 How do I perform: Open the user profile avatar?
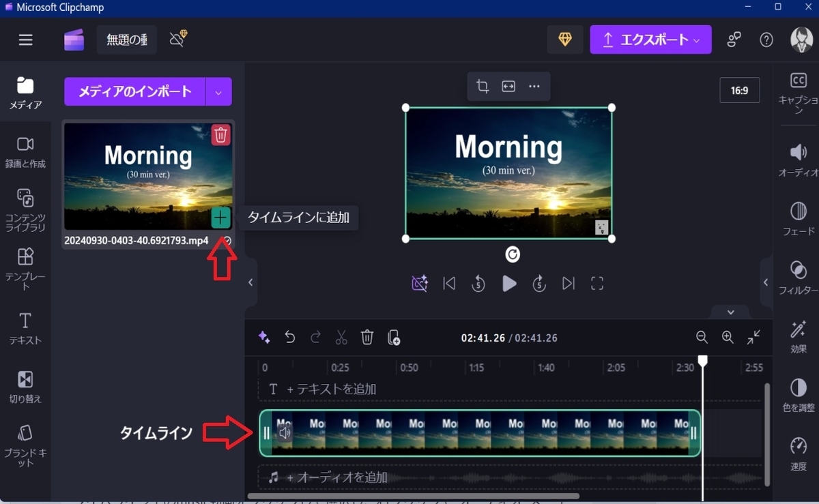coord(801,40)
